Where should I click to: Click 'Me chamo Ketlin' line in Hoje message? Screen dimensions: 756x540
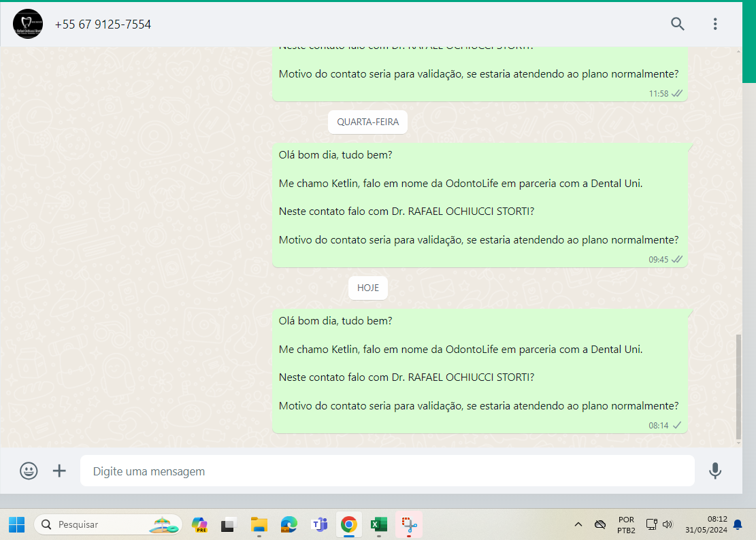pyautogui.click(x=461, y=350)
